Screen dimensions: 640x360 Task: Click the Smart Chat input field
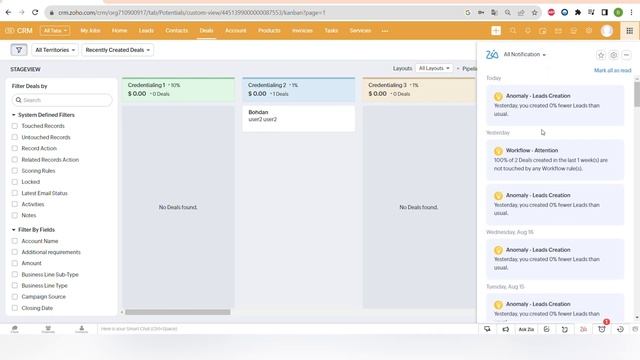click(x=286, y=329)
